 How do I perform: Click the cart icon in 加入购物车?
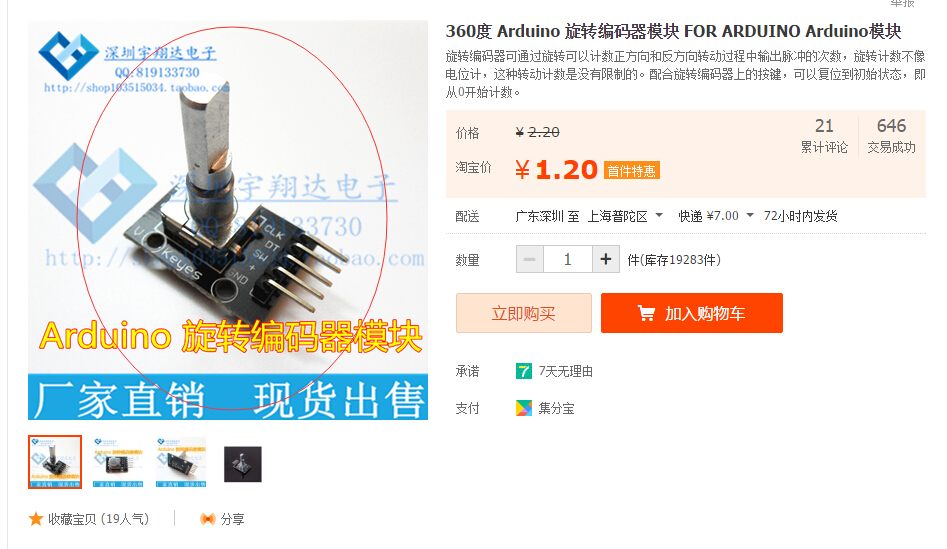click(x=646, y=313)
